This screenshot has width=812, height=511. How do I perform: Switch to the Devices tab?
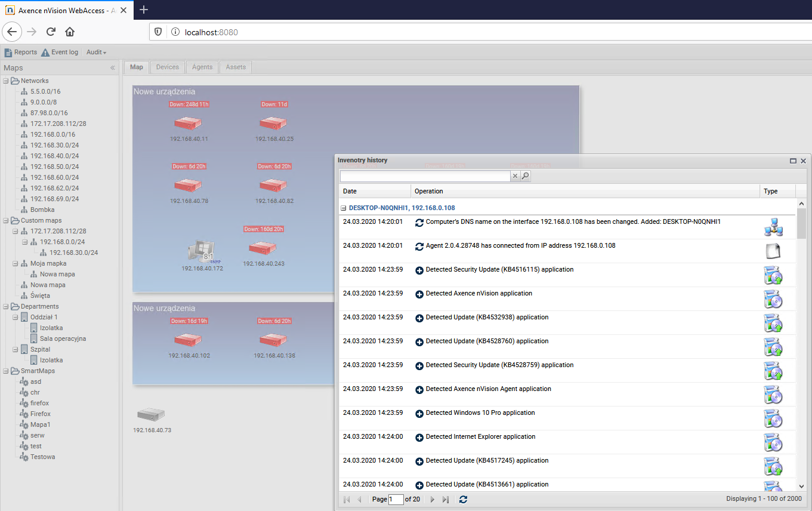pyautogui.click(x=167, y=67)
